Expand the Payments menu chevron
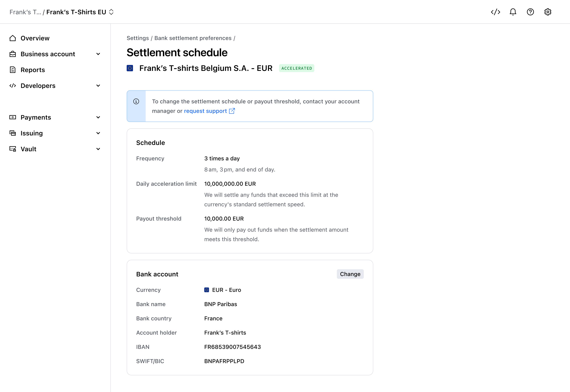The width and height of the screenshot is (570, 392). point(98,117)
